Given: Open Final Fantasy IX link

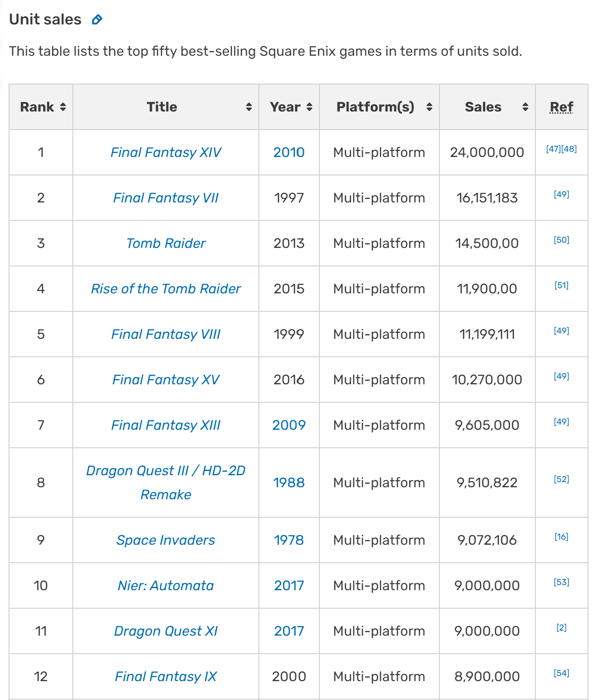Looking at the screenshot, I should pyautogui.click(x=166, y=676).
